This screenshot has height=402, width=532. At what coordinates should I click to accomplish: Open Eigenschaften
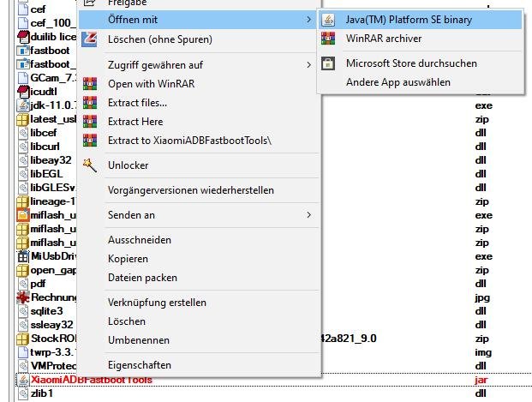[x=200, y=365]
